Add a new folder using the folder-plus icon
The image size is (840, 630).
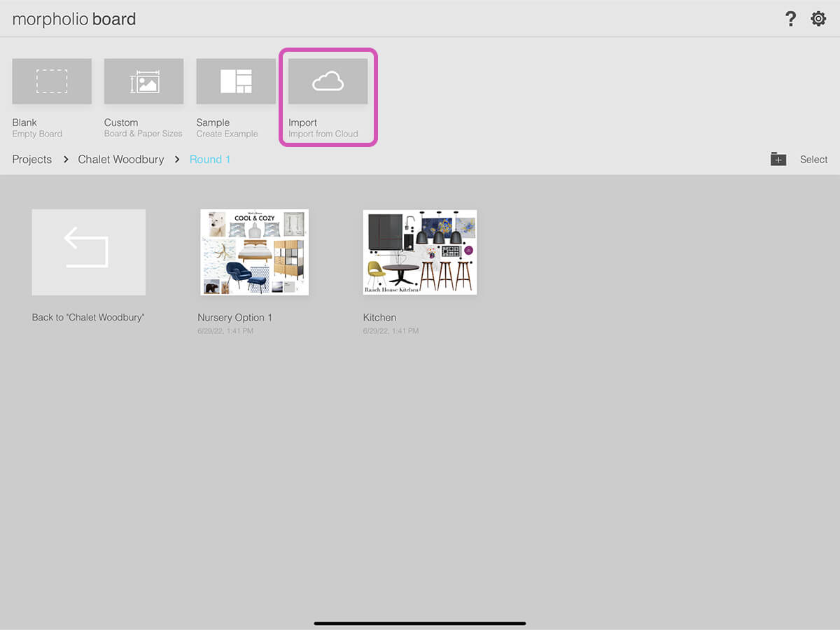pyautogui.click(x=778, y=159)
